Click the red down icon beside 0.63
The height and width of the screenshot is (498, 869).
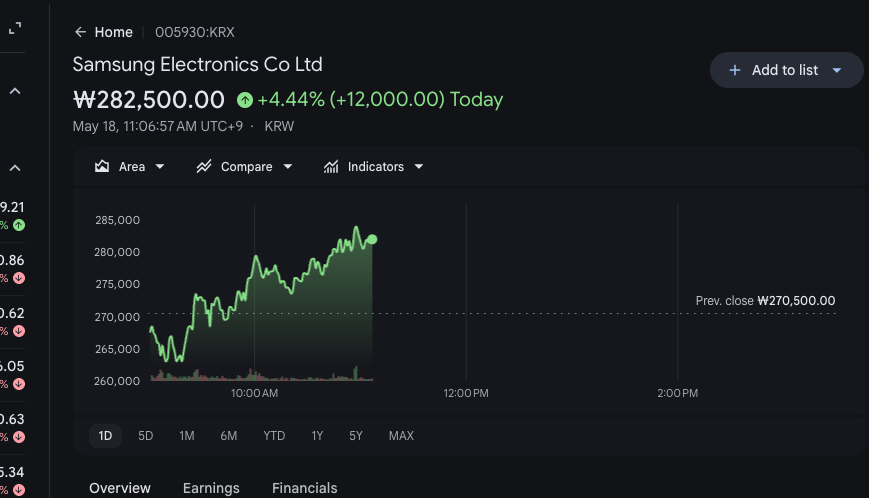pyautogui.click(x=19, y=437)
